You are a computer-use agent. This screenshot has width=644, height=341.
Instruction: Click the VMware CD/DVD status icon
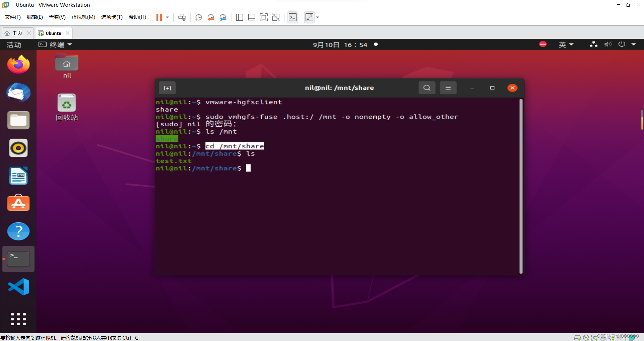(x=586, y=337)
